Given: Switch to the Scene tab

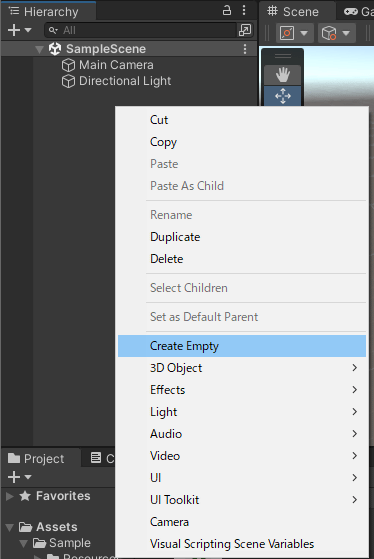Looking at the screenshot, I should tap(293, 12).
